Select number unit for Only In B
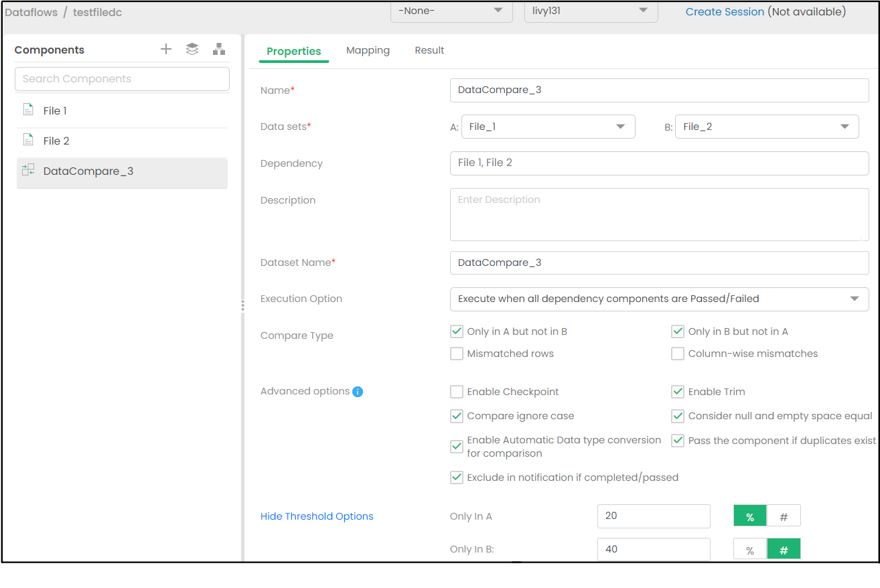This screenshot has width=880, height=588. (784, 550)
